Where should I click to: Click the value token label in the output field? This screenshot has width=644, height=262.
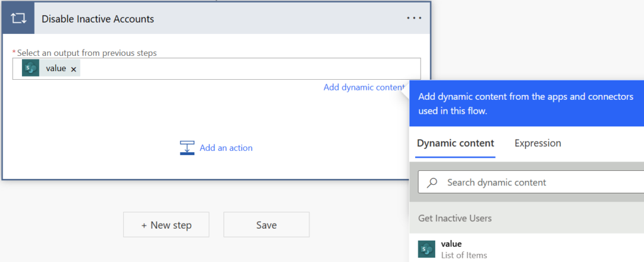[55, 68]
